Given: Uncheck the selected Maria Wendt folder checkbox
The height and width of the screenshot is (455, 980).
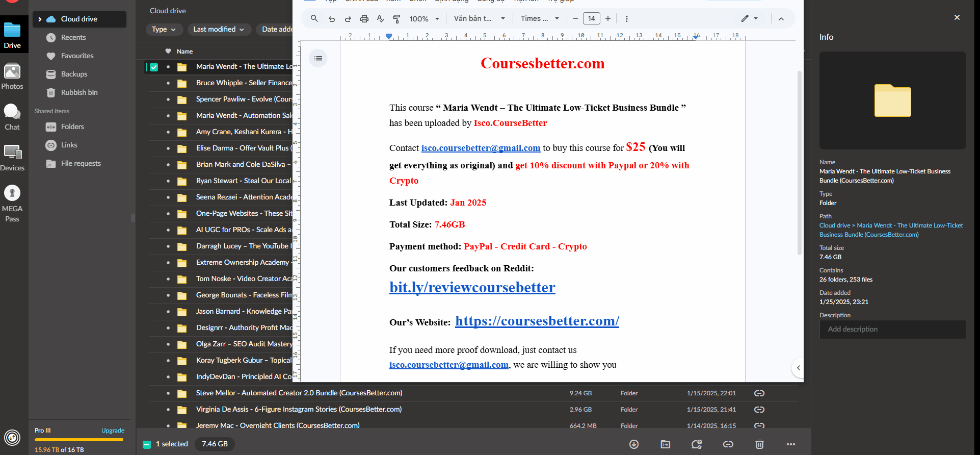Looking at the screenshot, I should point(154,67).
